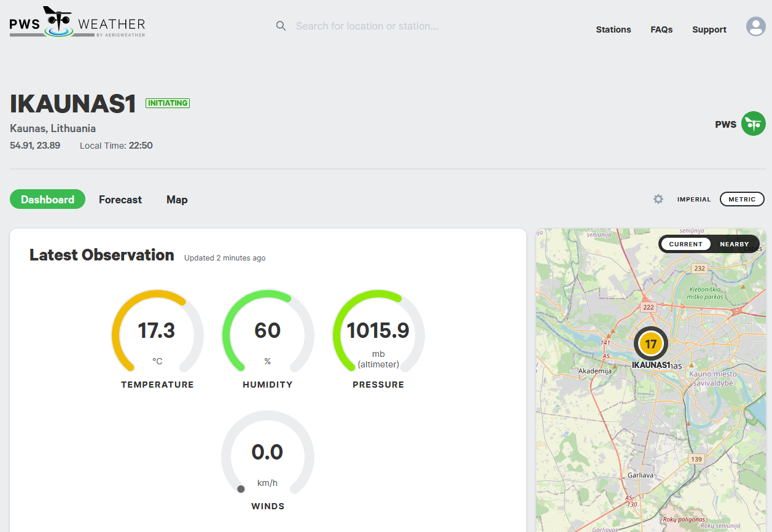772x532 pixels.
Task: Click the Temperature gauge reading 17.3
Action: (157, 332)
